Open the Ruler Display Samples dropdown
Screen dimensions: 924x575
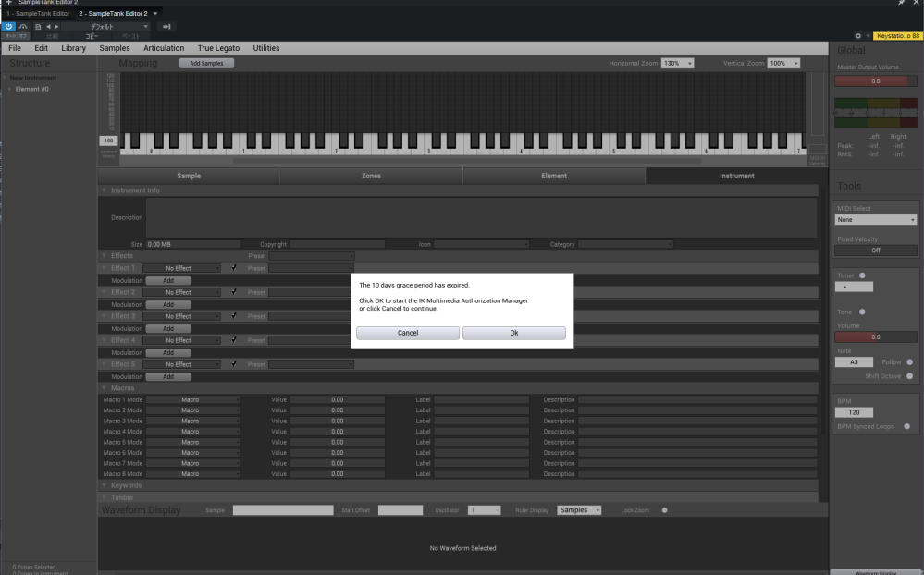point(579,510)
